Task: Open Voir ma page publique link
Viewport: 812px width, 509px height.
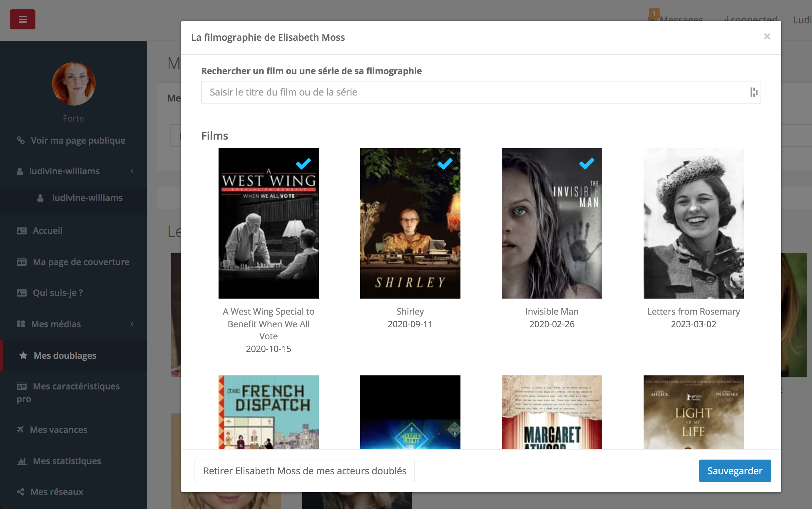Action: click(x=78, y=140)
